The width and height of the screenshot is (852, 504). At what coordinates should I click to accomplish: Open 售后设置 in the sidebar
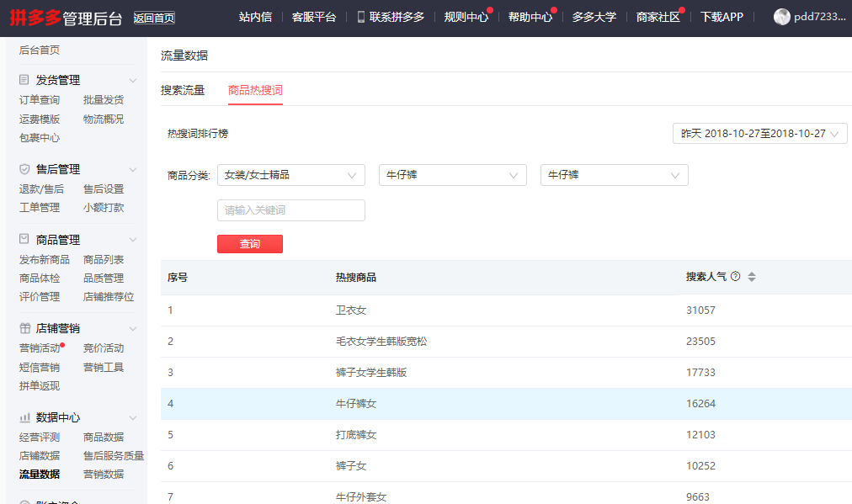pyautogui.click(x=104, y=189)
